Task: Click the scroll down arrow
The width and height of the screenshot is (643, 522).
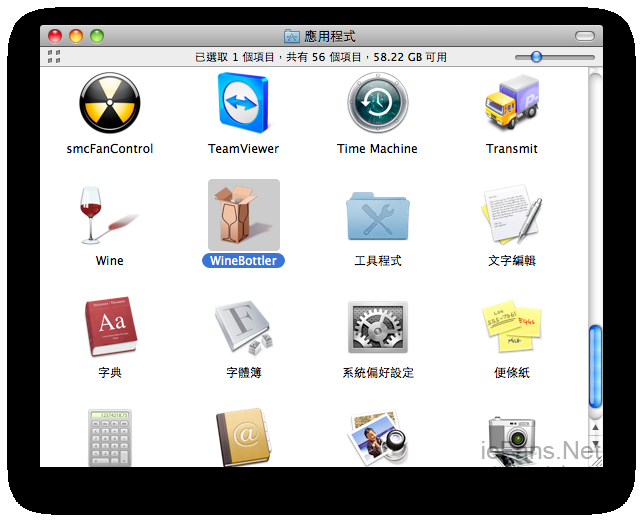Action: coord(595,443)
